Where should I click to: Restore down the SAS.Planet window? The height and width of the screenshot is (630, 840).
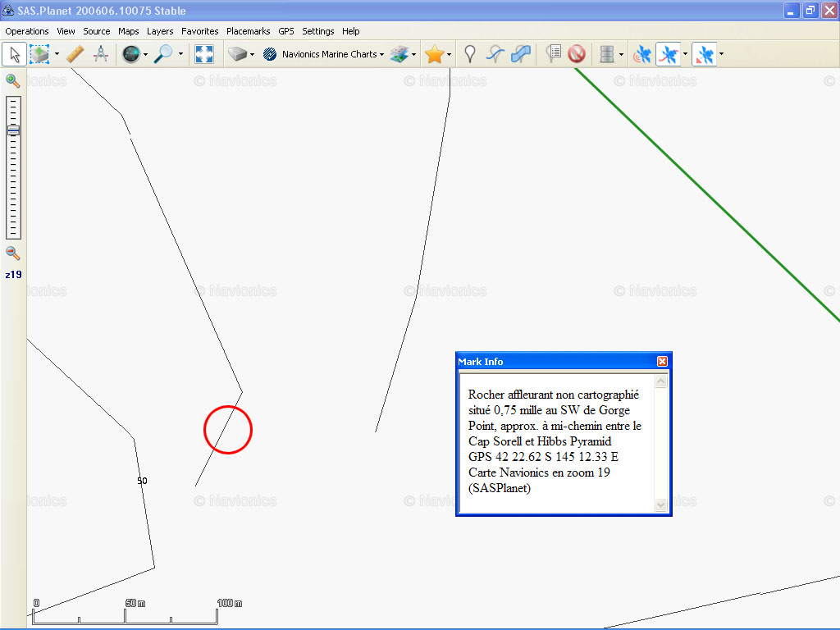coord(810,10)
